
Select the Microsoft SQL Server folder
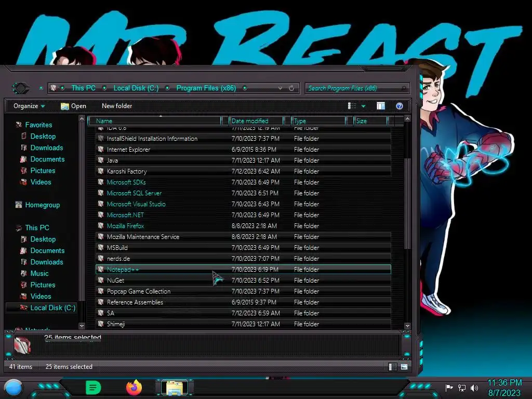coord(243,193)
